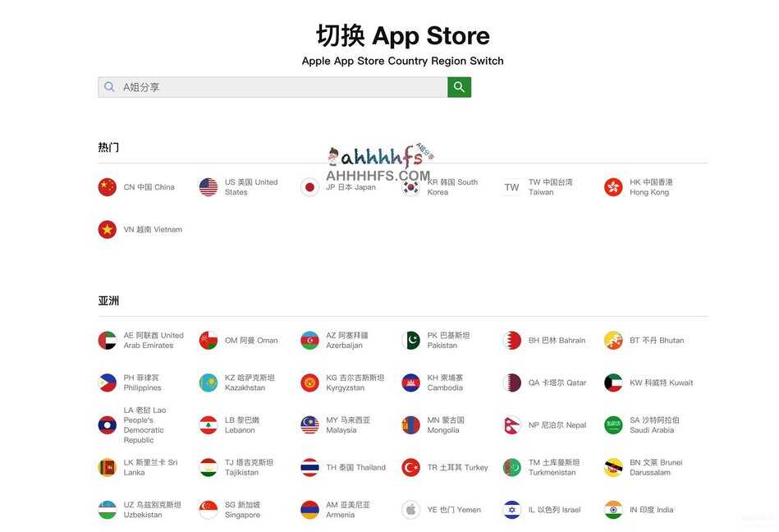Viewport: 779px width, 532px height.
Task: Select the Hong Kong flag icon
Action: coord(613,187)
